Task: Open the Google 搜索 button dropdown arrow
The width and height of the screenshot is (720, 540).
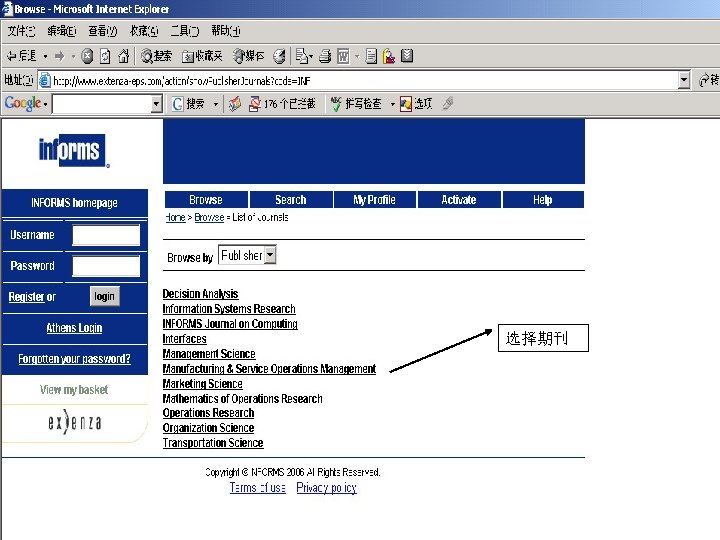Action: tap(215, 104)
